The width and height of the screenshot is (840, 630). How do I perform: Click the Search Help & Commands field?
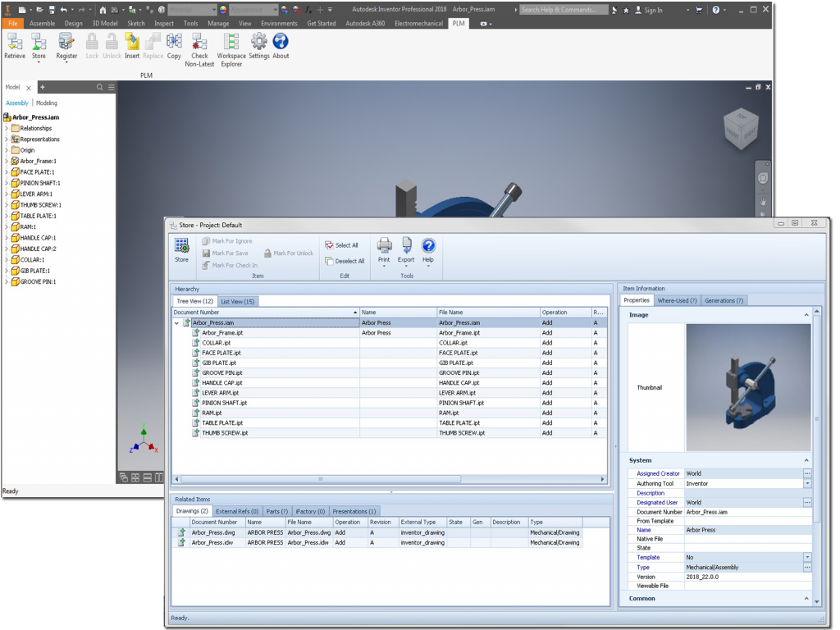coord(564,10)
